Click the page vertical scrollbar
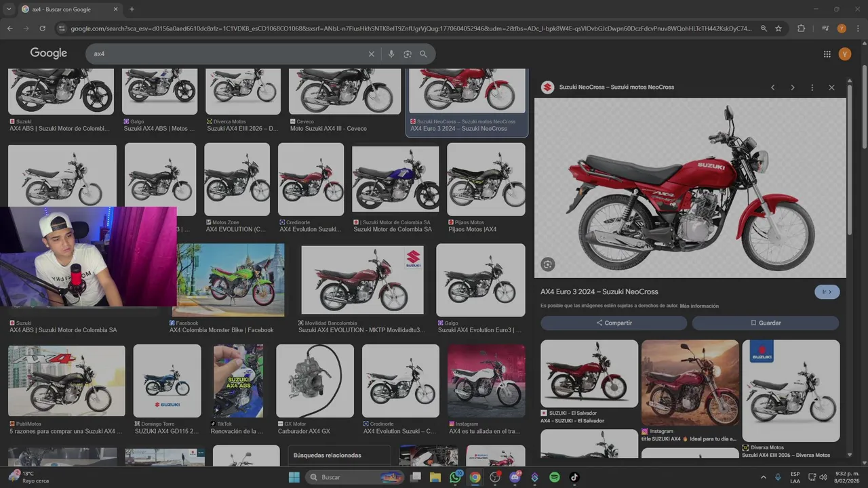 [x=865, y=108]
